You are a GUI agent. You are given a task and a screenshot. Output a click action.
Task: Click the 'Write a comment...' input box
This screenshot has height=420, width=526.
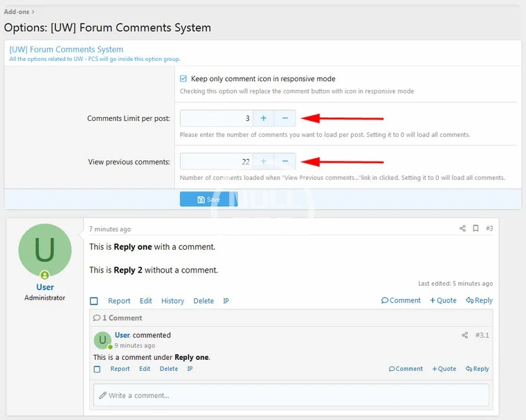(x=291, y=395)
